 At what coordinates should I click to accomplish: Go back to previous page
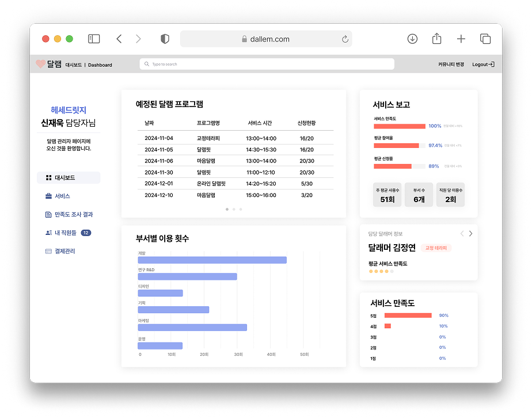(x=119, y=39)
